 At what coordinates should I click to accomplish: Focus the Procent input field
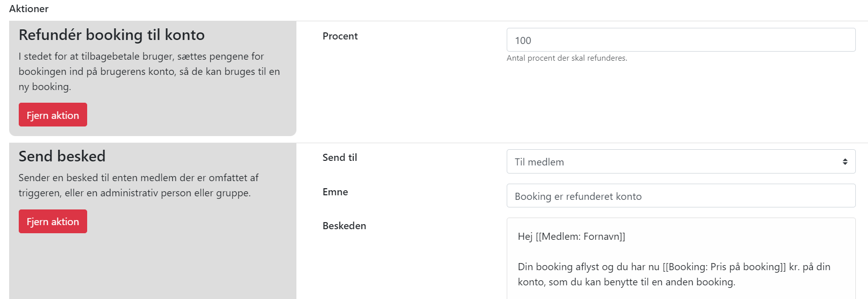point(681,40)
